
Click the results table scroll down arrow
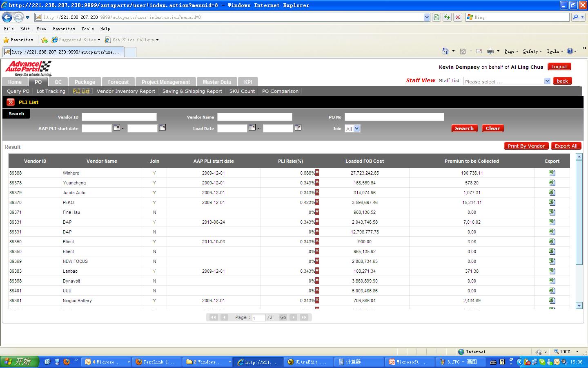pyautogui.click(x=579, y=305)
